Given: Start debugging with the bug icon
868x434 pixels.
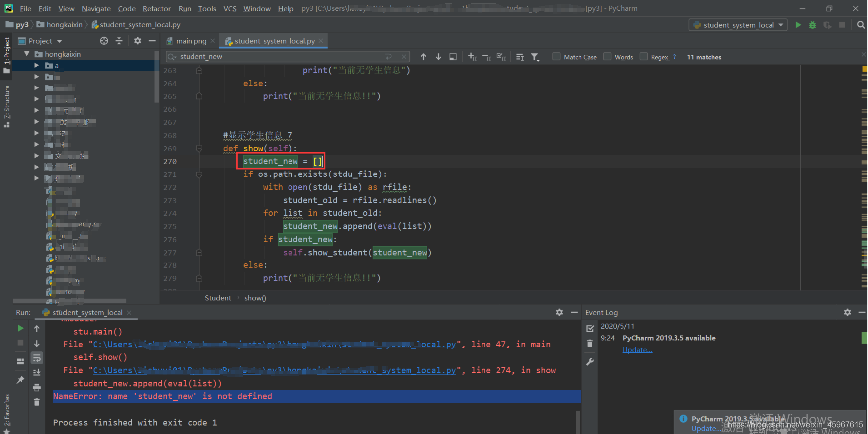Looking at the screenshot, I should pyautogui.click(x=813, y=25).
